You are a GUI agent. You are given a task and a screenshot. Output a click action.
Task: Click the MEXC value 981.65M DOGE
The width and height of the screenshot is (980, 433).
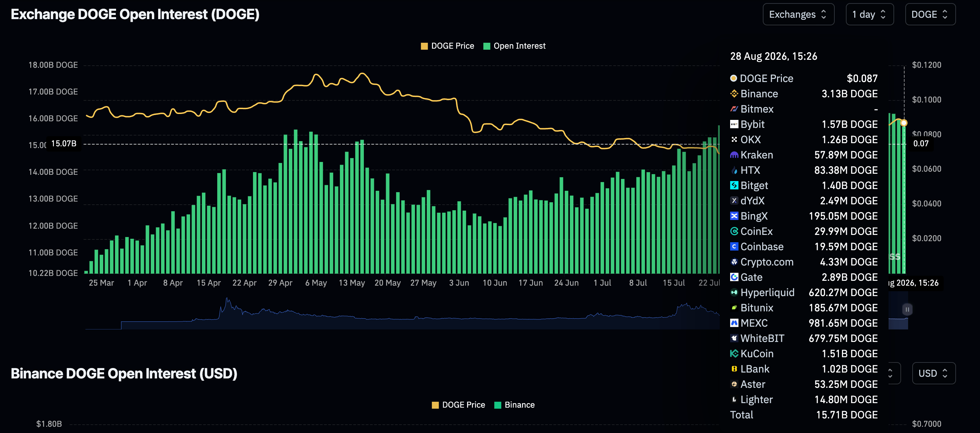(x=843, y=322)
